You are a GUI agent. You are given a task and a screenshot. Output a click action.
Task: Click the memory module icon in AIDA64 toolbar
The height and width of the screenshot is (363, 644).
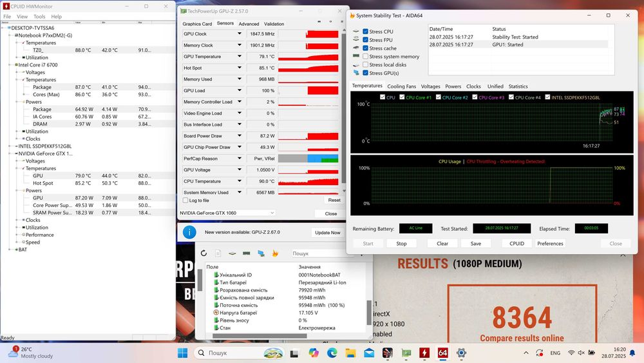(x=247, y=253)
